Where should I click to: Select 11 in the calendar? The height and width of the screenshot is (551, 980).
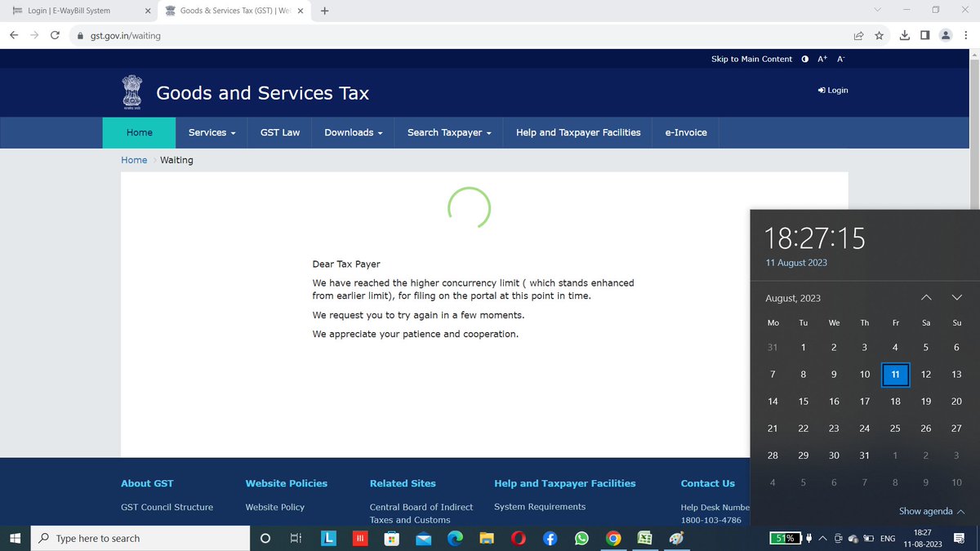coord(895,374)
